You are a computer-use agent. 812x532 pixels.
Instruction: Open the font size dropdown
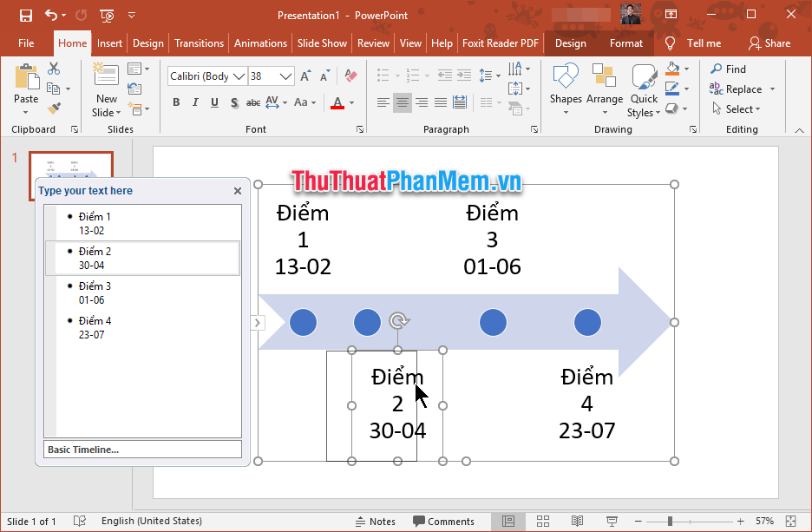coord(284,76)
